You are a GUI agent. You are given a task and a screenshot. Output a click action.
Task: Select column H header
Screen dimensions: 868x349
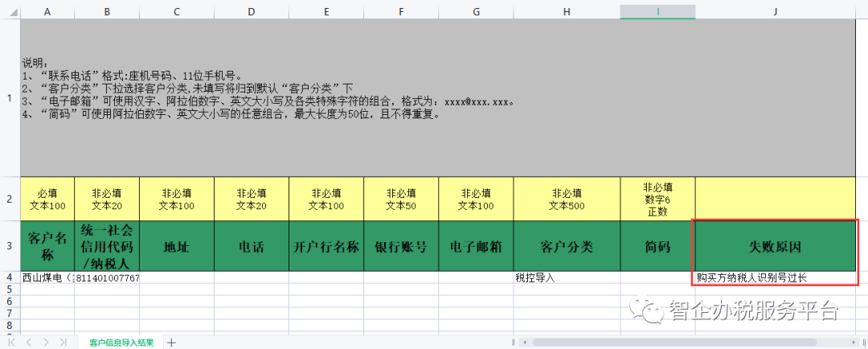[567, 11]
